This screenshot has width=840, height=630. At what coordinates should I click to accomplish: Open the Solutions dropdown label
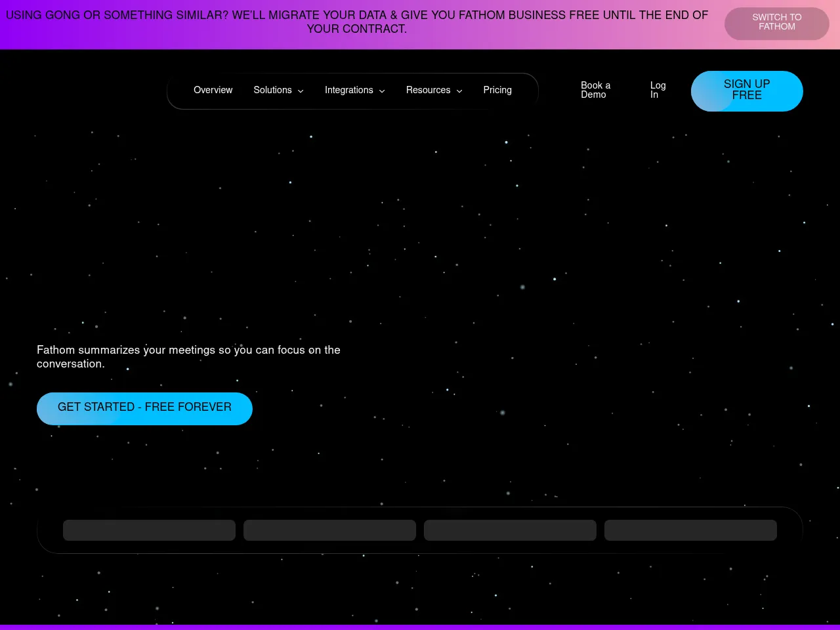pyautogui.click(x=272, y=90)
